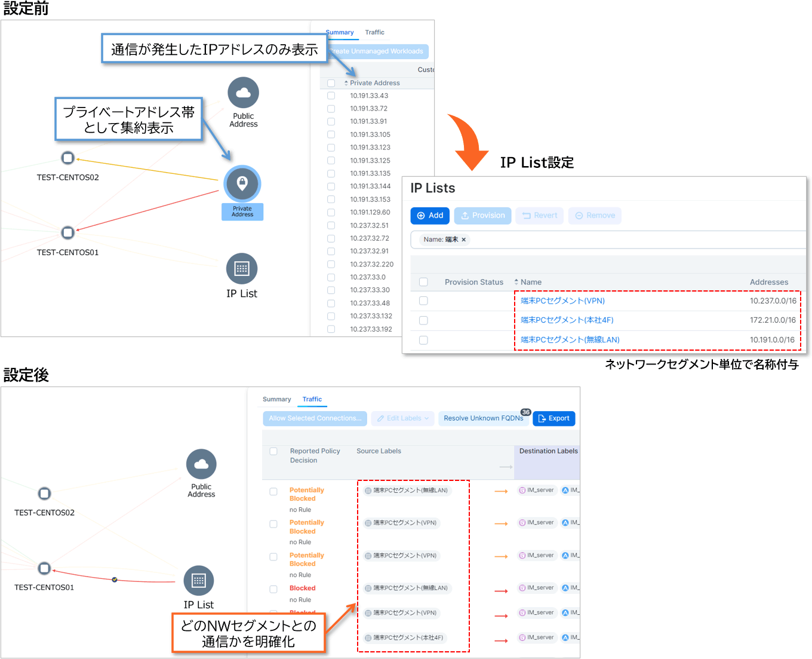Check the 端末PCセグメント(本社4F) row in IP Lists

(423, 320)
